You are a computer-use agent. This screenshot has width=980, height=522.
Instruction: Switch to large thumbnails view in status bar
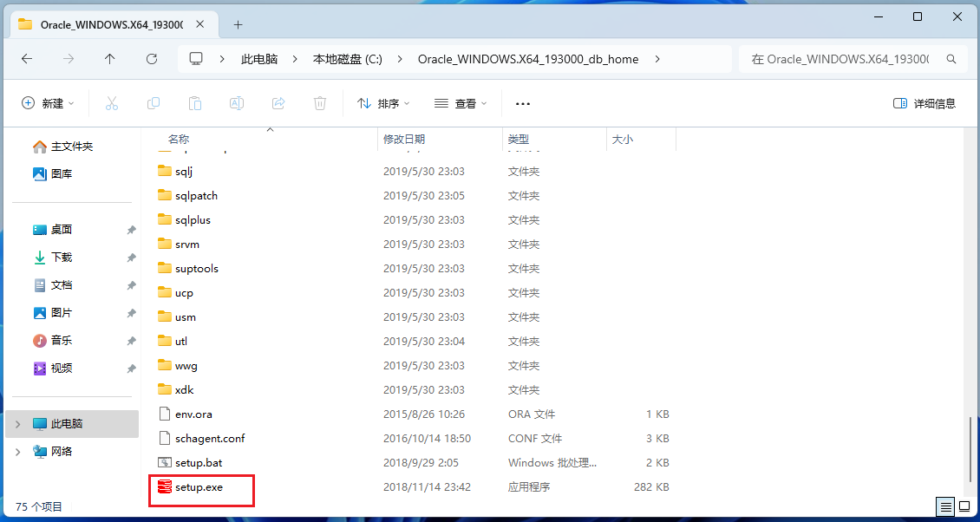964,506
